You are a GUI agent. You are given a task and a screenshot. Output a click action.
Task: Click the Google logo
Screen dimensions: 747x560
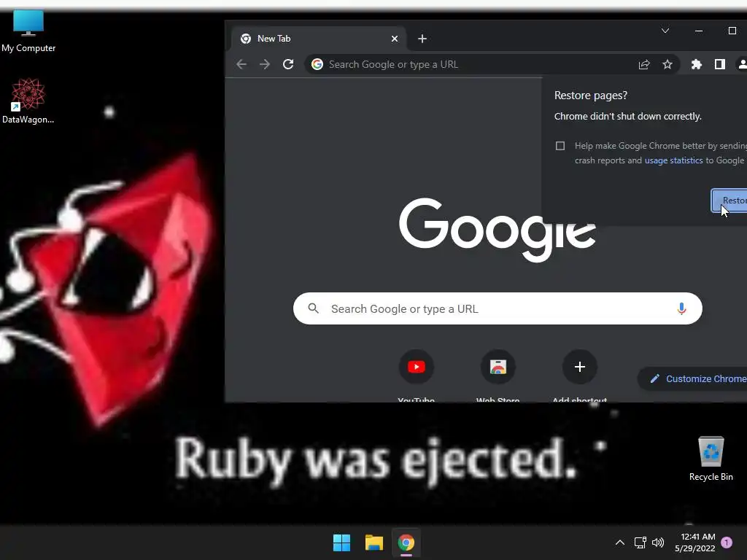tap(498, 230)
